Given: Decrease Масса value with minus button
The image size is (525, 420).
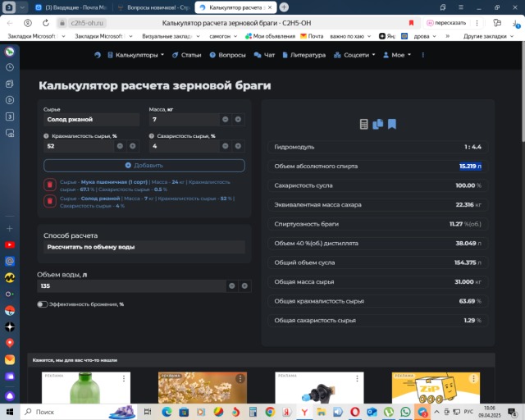Looking at the screenshot, I should coord(225,120).
